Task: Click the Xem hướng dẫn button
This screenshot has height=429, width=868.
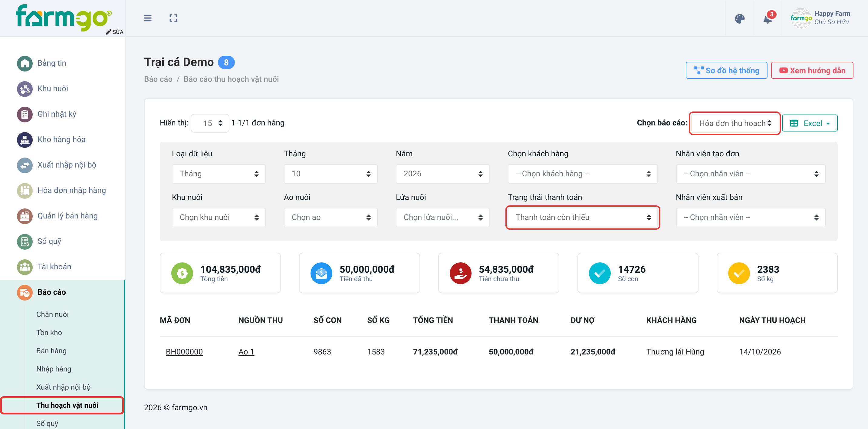Action: click(x=812, y=71)
